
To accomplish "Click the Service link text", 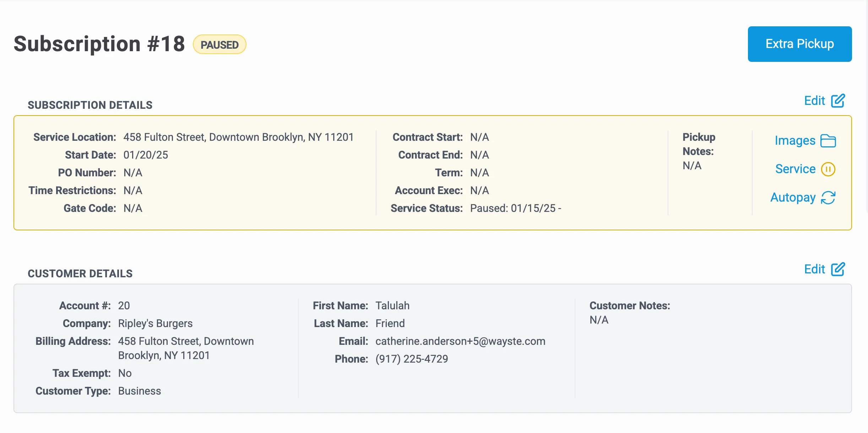I will 795,169.
